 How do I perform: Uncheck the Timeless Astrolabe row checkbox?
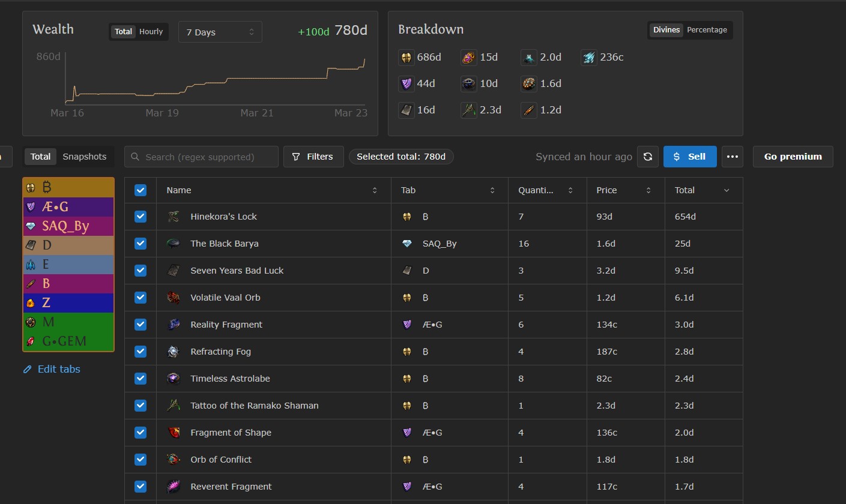pyautogui.click(x=140, y=379)
